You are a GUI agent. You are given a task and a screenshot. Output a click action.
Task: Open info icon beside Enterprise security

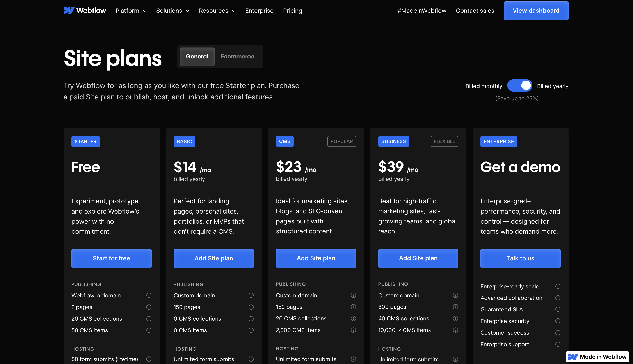[558, 321]
